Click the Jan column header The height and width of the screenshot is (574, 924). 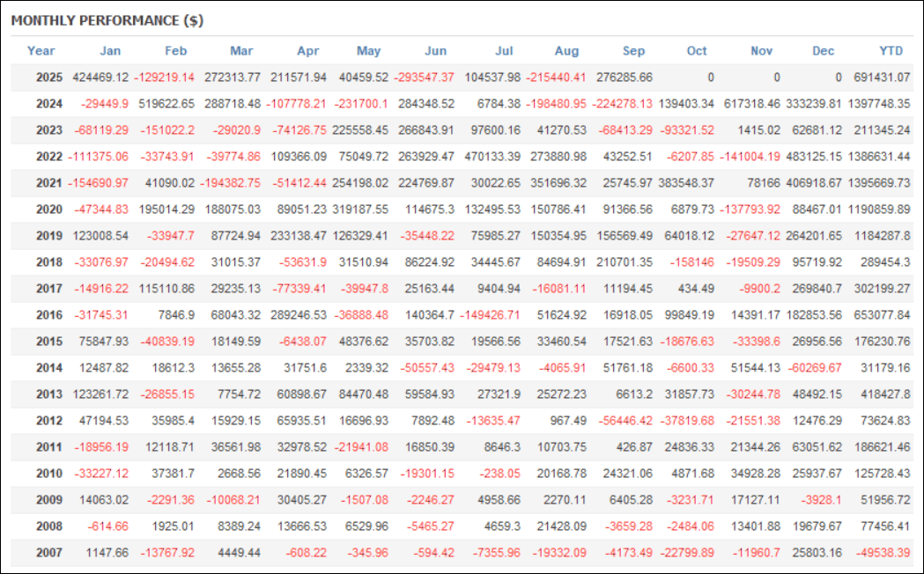110,50
